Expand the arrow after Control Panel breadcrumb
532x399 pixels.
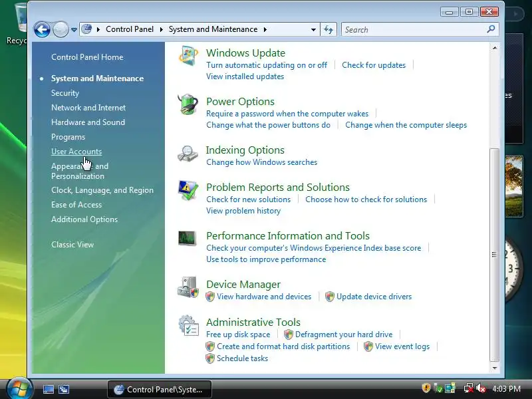click(161, 29)
